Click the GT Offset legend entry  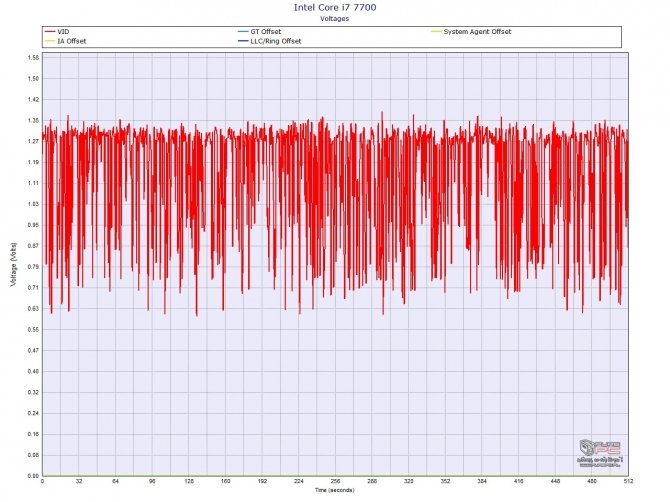pos(259,32)
